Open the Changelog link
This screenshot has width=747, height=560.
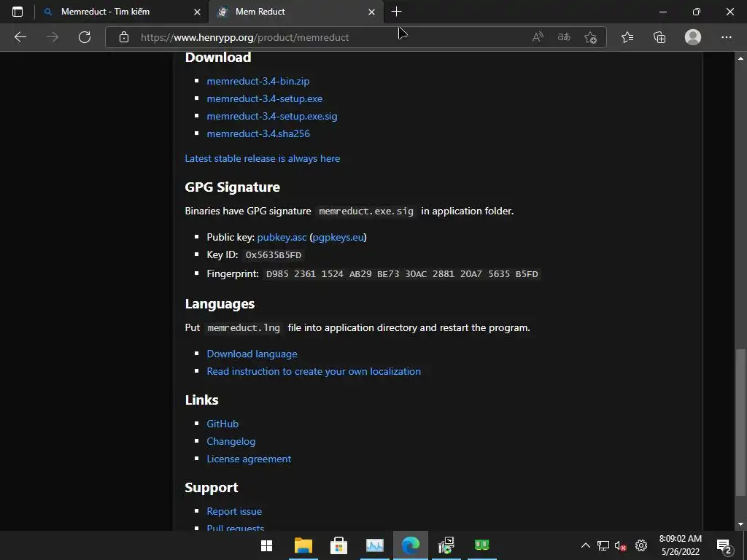[x=231, y=441]
